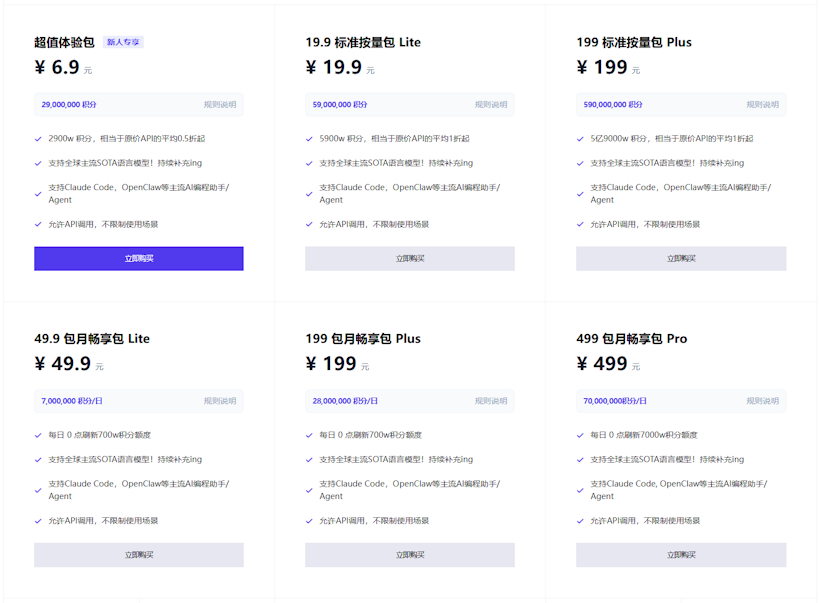Click the ¥ 49.9 price text

coord(63,364)
